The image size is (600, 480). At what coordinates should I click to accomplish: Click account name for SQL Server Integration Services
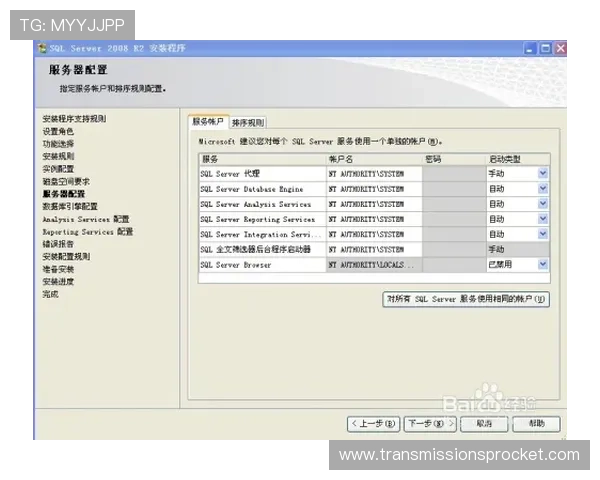click(374, 234)
